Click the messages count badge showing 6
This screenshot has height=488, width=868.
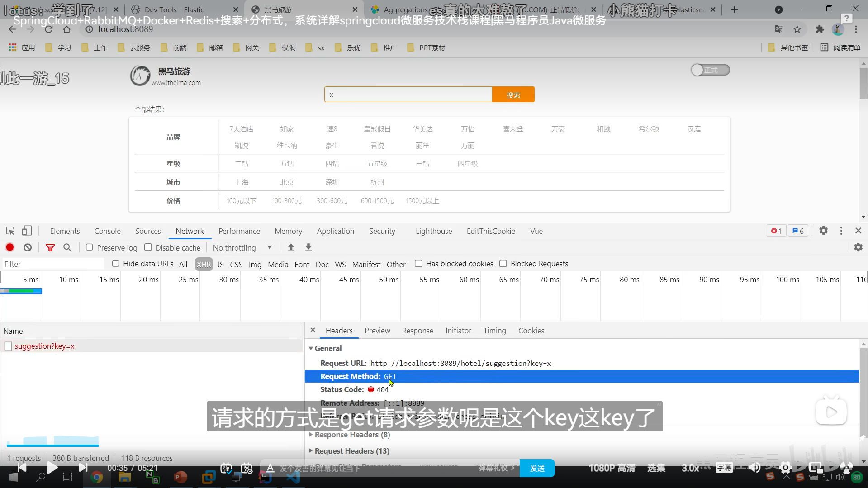(x=798, y=231)
